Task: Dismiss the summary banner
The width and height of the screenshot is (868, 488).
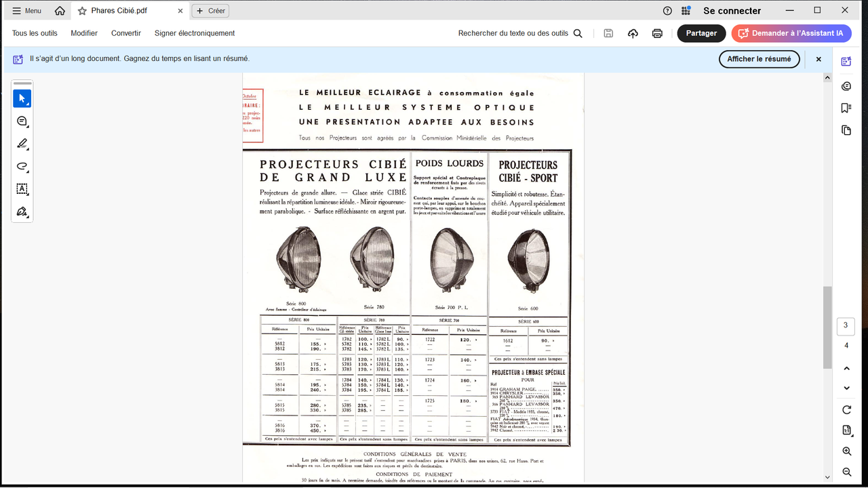Action: pyautogui.click(x=818, y=59)
